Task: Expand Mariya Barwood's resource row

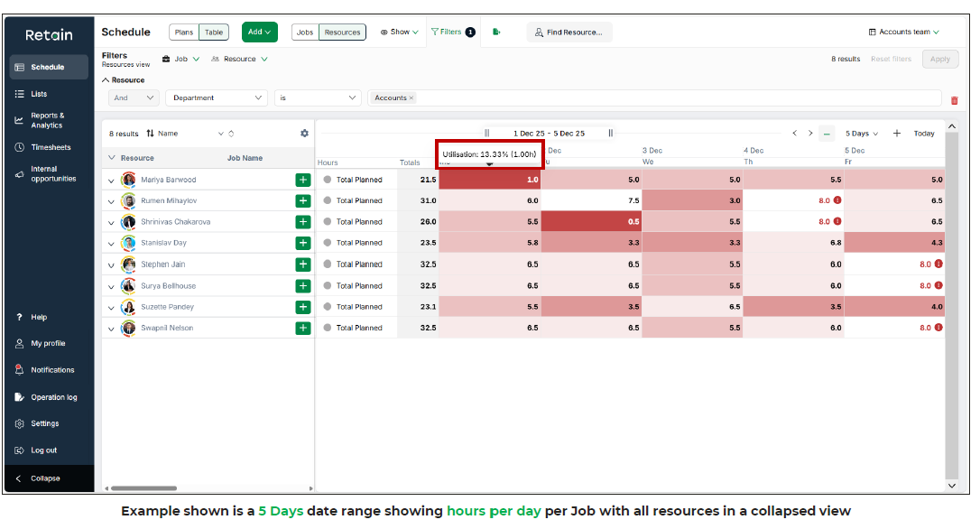Action: click(110, 179)
